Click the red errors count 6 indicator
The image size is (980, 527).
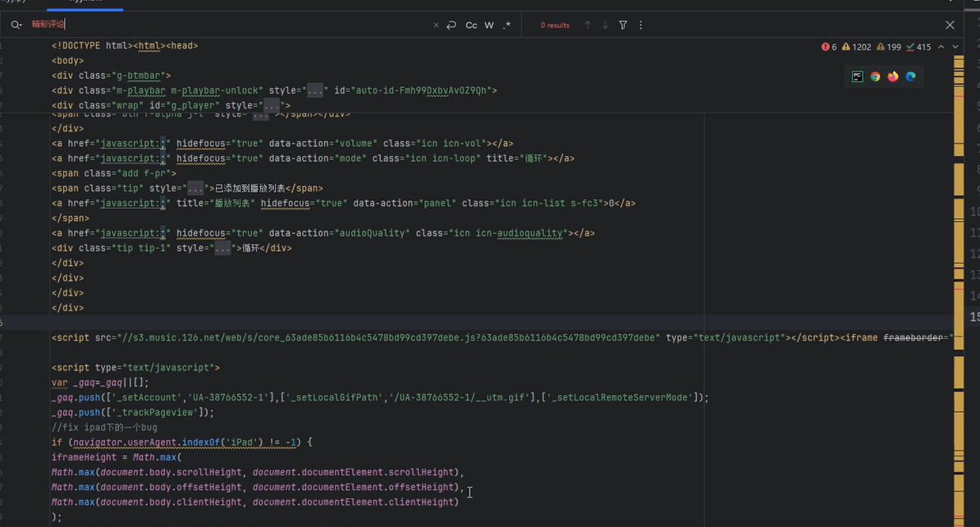coord(829,47)
